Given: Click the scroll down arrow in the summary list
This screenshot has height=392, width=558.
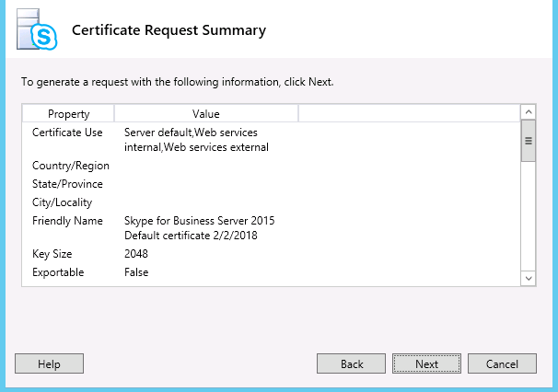Looking at the screenshot, I should click(529, 278).
